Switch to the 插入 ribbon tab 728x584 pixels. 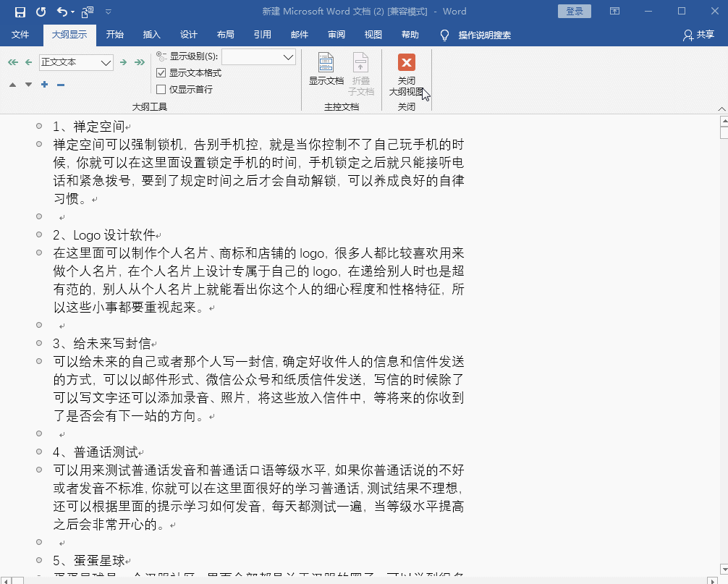[152, 33]
